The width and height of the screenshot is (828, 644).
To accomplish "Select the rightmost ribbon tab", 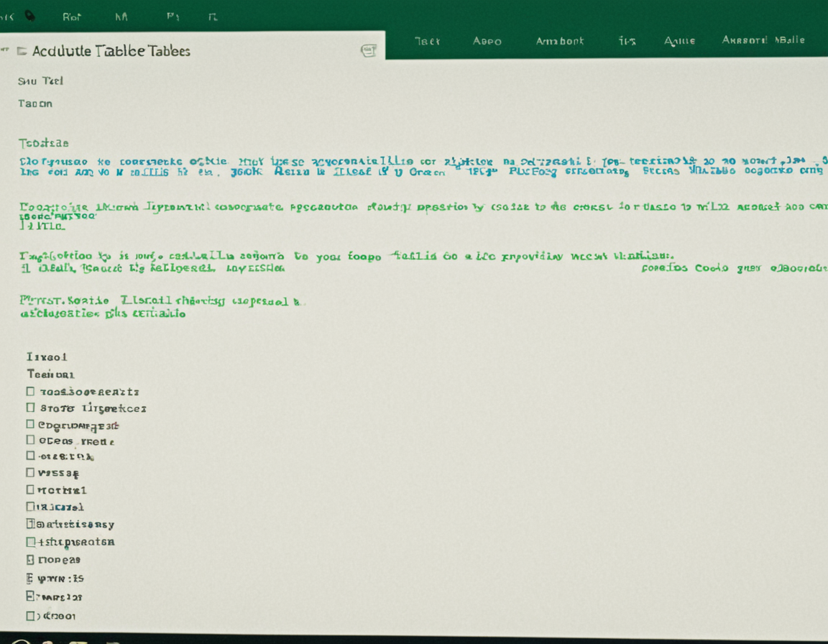I will tap(761, 41).
